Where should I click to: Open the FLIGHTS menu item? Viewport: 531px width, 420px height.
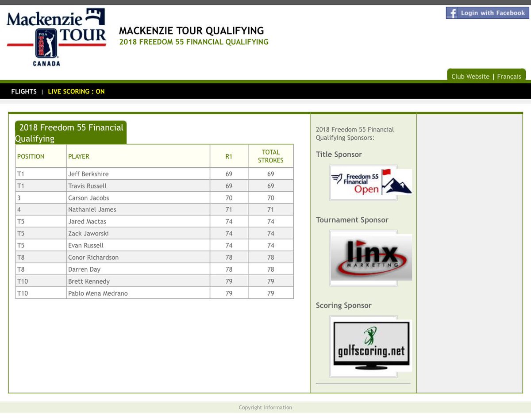(x=24, y=91)
